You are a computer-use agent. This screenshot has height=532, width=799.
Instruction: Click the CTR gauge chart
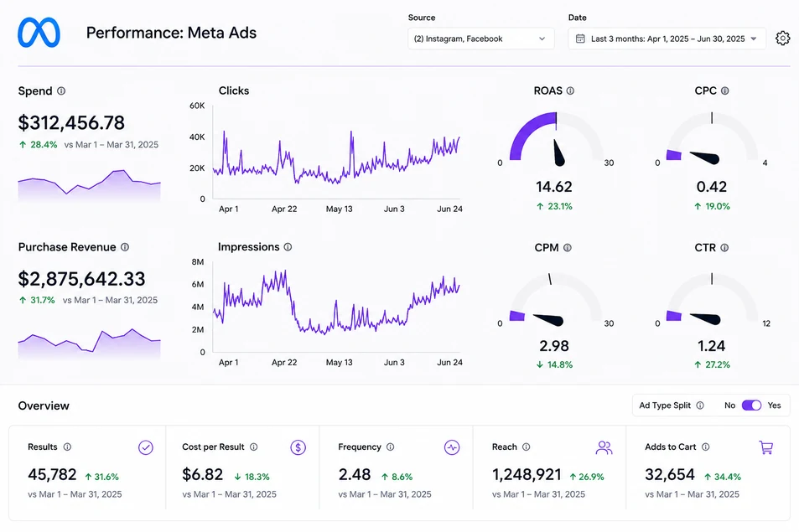tap(711, 299)
